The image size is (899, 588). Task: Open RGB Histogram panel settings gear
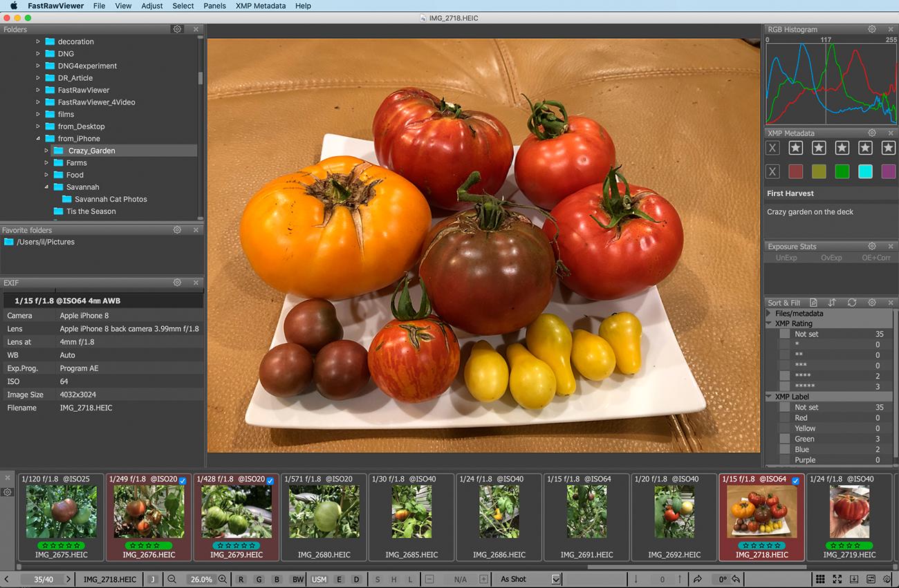pos(872,30)
